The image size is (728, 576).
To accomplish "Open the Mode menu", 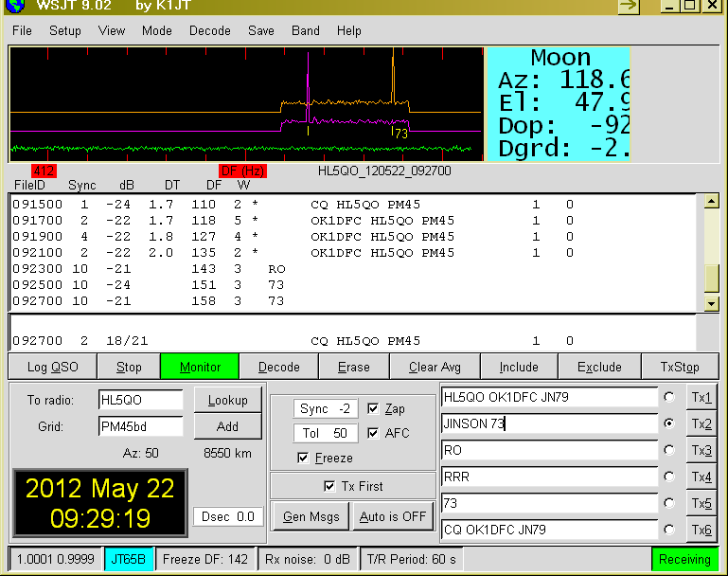I will [156, 30].
